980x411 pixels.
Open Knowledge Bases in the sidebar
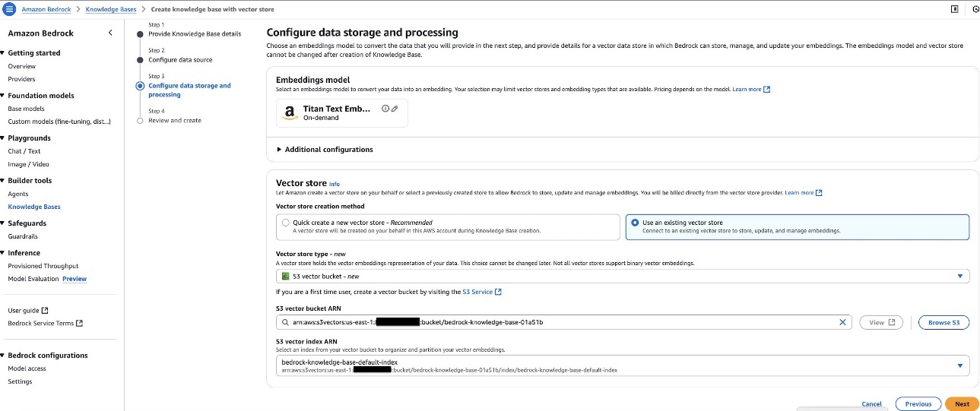[34, 207]
